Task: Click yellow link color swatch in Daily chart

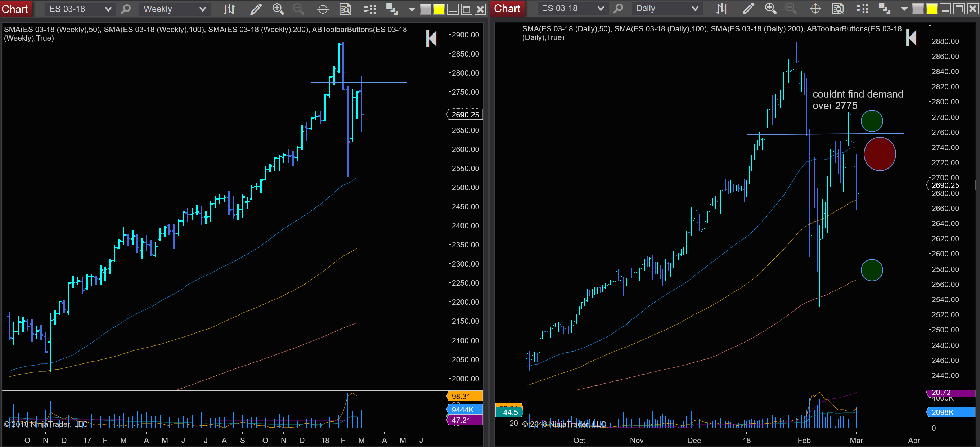Action: 932,8
